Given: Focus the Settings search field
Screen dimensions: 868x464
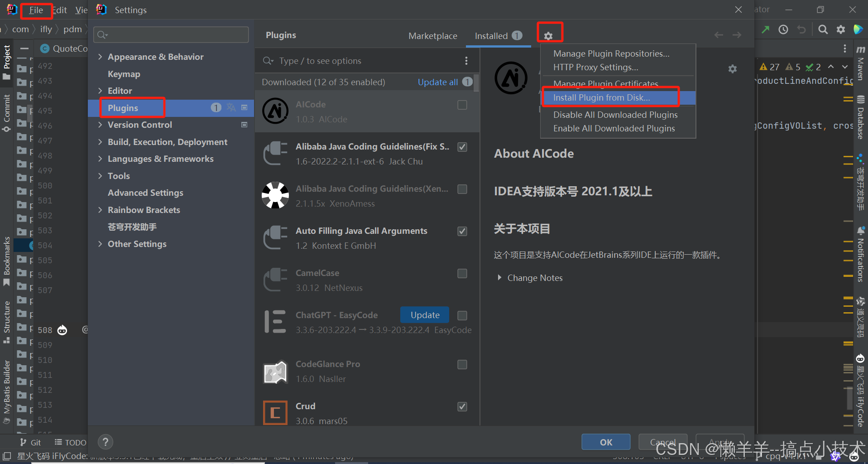Looking at the screenshot, I should 171,35.
